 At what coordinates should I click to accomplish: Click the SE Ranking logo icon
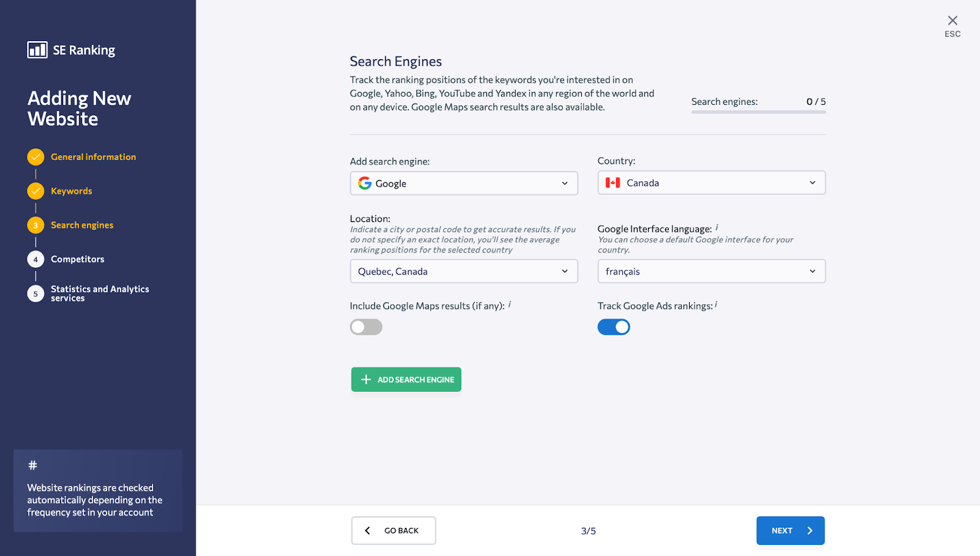pyautogui.click(x=37, y=50)
